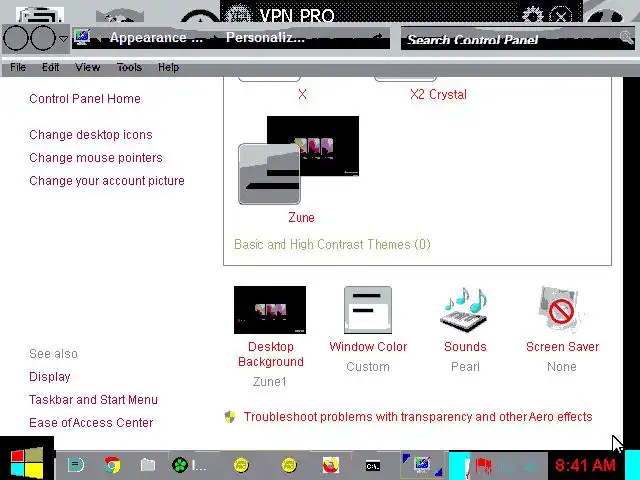This screenshot has width=640, height=480.
Task: Open the recent pages dropdown arrow
Action: pyautogui.click(x=63, y=39)
